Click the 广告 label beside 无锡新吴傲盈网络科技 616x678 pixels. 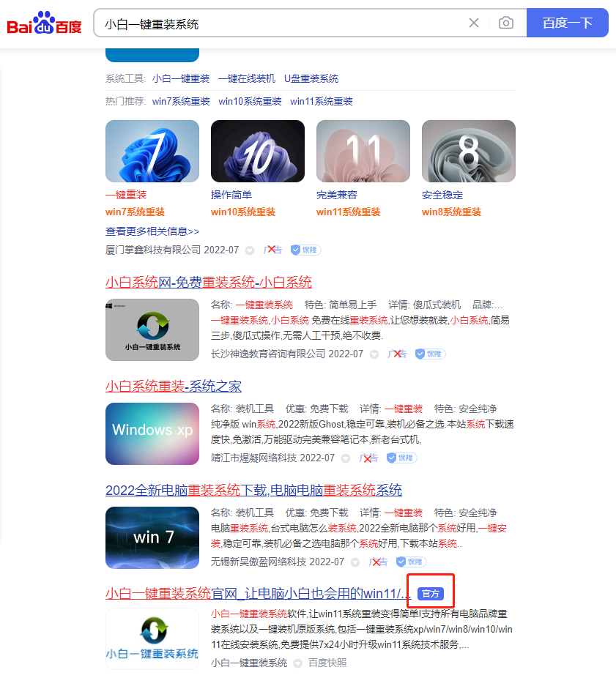point(380,562)
